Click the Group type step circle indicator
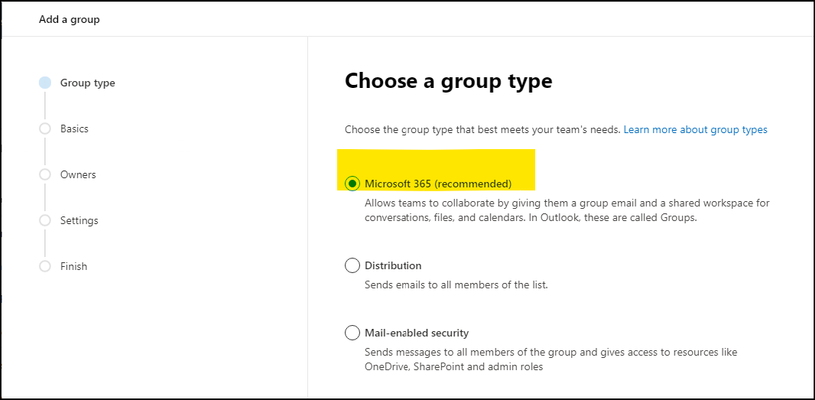Screen dimensions: 815x400 [x=45, y=83]
